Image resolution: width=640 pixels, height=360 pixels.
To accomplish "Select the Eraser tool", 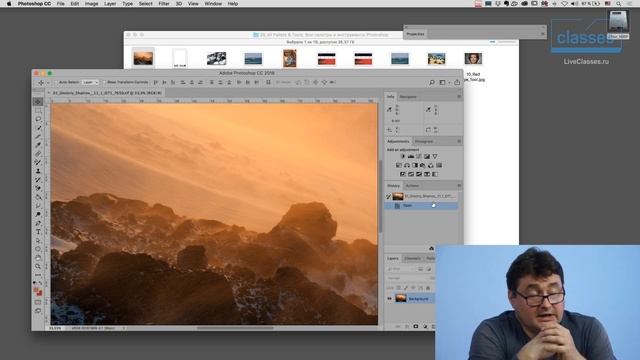I will coord(38,188).
